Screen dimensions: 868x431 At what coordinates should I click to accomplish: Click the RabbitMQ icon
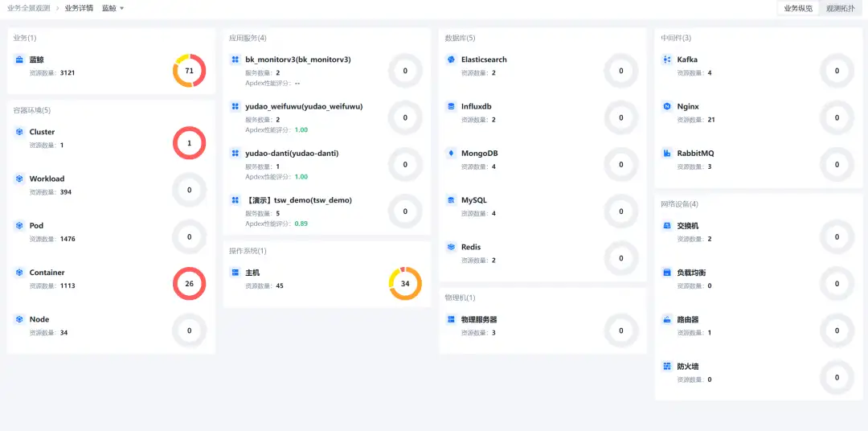[x=667, y=153]
